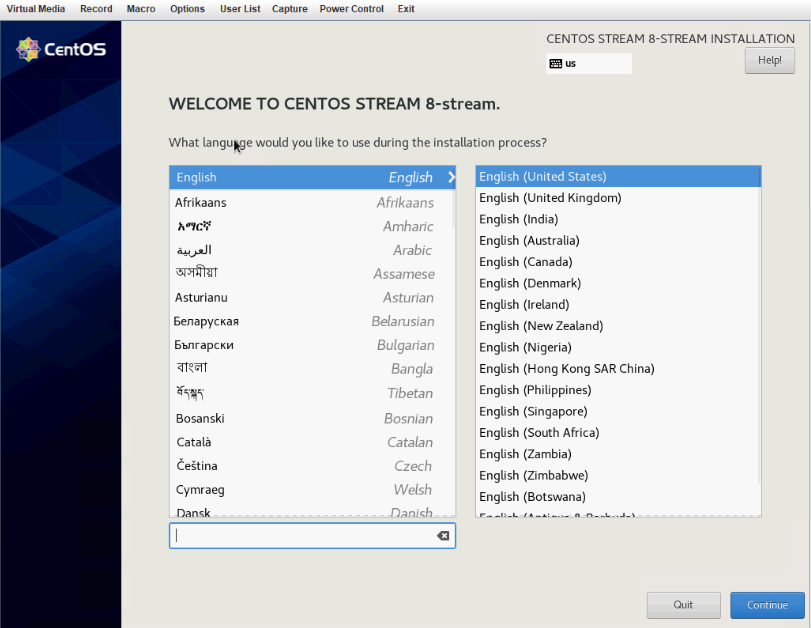Viewport: 811px width, 628px height.
Task: Click the CentOS logo in the sidebar
Action: pyautogui.click(x=61, y=50)
